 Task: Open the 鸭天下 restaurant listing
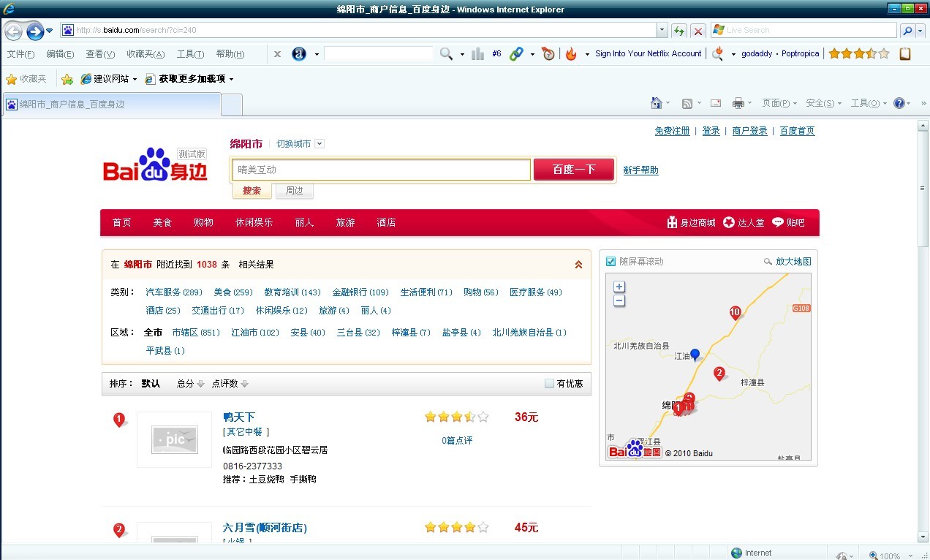(x=239, y=417)
